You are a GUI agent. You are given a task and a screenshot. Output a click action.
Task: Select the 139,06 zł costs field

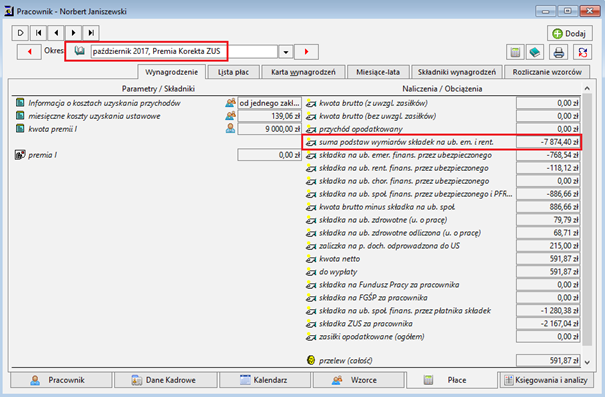tap(269, 116)
